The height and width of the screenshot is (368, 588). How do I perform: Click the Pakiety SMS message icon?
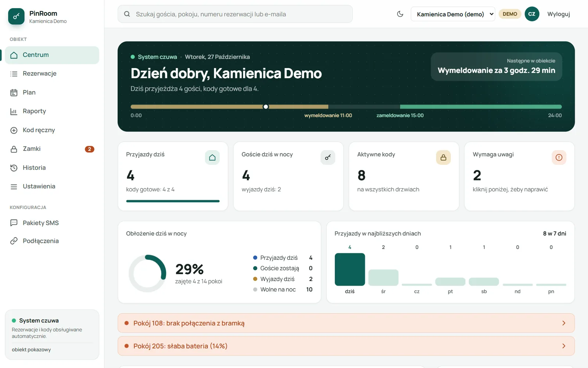[14, 223]
